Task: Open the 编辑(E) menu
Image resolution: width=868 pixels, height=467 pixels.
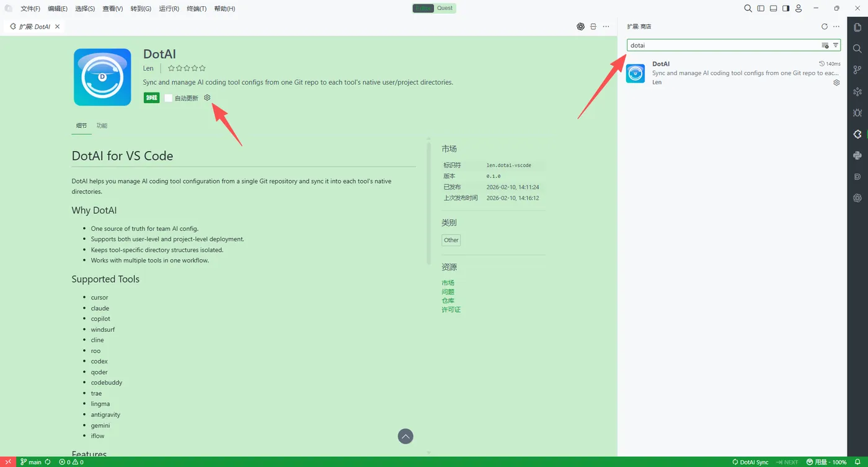Action: coord(58,9)
